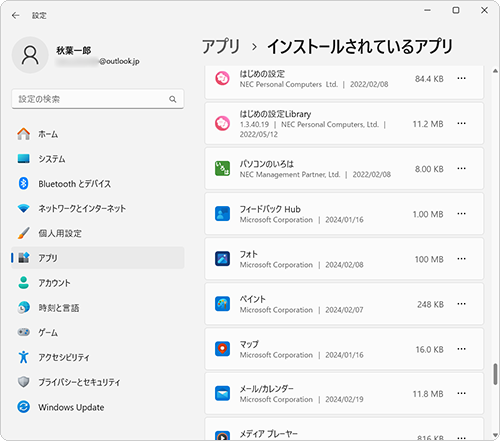Click the フォト app icon
Screen dimensions: 500x441
[x=222, y=259]
